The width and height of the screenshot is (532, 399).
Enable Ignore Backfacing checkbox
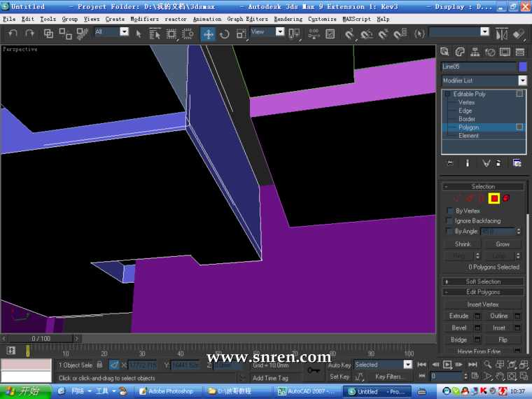pyautogui.click(x=449, y=221)
